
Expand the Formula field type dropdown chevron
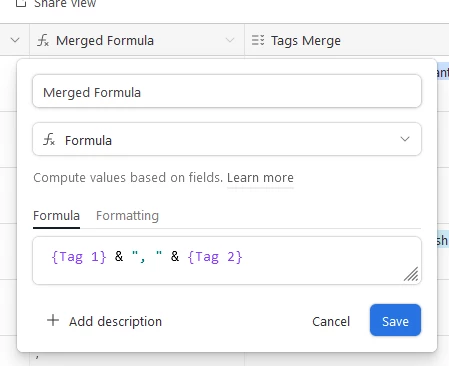405,139
